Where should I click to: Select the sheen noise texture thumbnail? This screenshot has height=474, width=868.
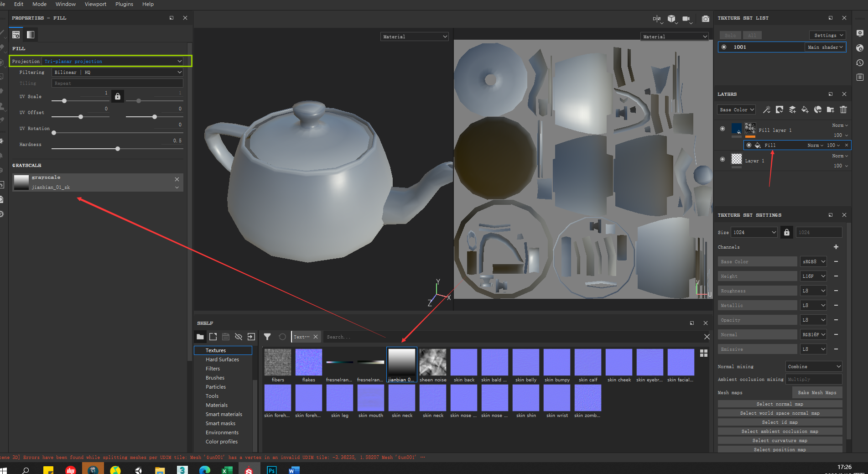click(x=433, y=362)
